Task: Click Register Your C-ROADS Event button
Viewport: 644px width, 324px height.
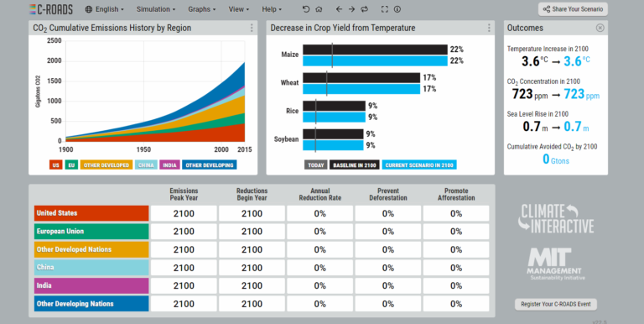Action: point(556,304)
